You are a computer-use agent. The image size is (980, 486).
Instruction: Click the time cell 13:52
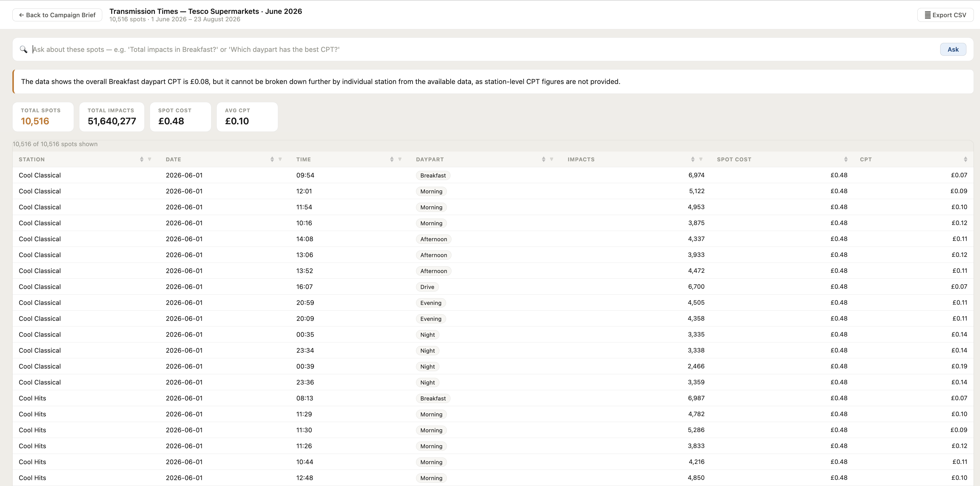coord(305,271)
